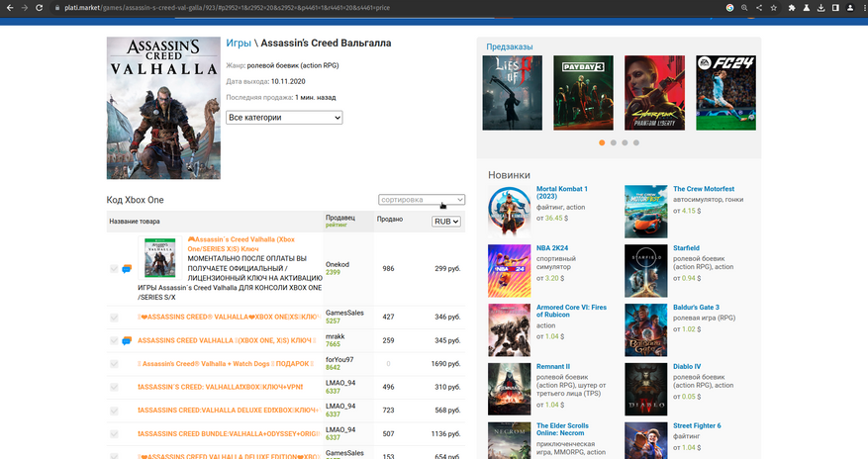Open the Remnant II cover image
The image size is (868, 459).
[x=510, y=390]
